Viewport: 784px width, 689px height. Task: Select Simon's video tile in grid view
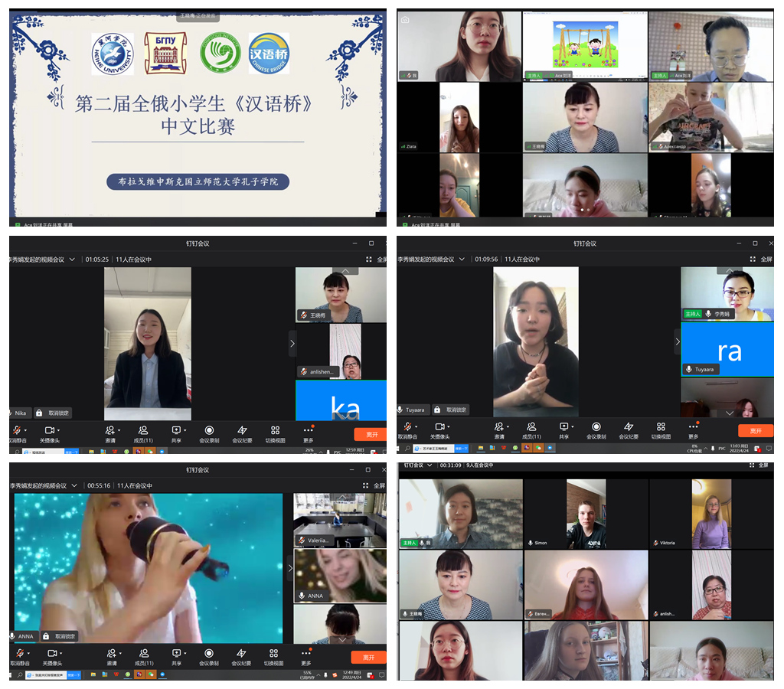585,514
